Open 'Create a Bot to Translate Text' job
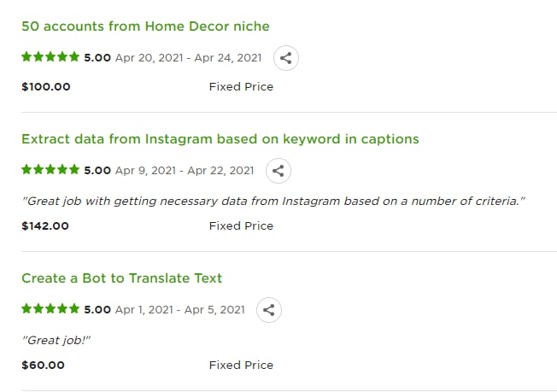Image resolution: width=557 pixels, height=392 pixels. [x=122, y=278]
